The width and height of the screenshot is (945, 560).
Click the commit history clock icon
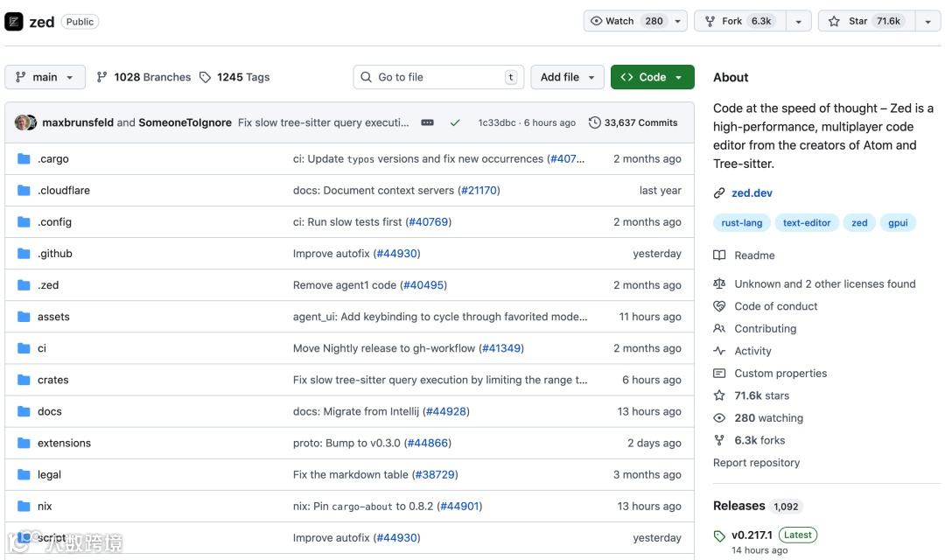[x=595, y=122]
